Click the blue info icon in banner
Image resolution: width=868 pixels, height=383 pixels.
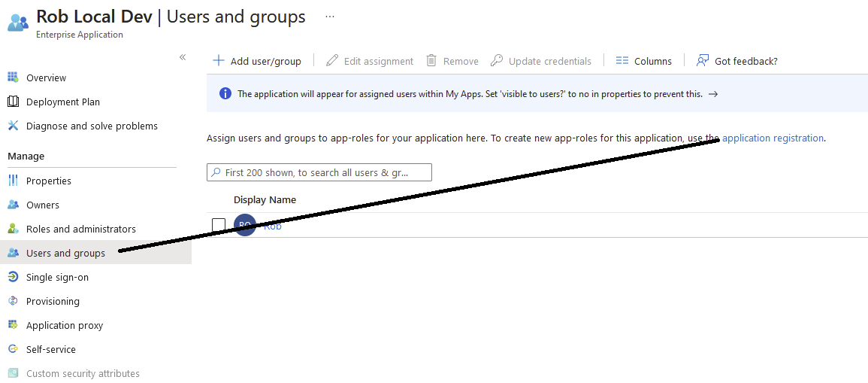(225, 93)
